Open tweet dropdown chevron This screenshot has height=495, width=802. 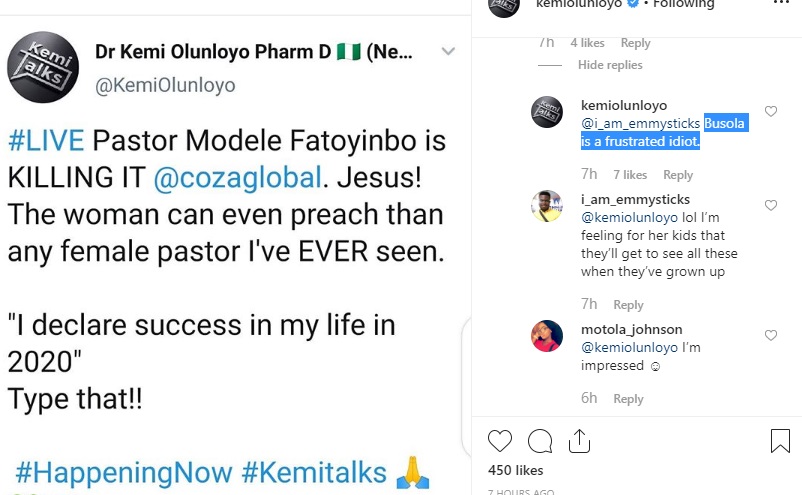point(448,52)
